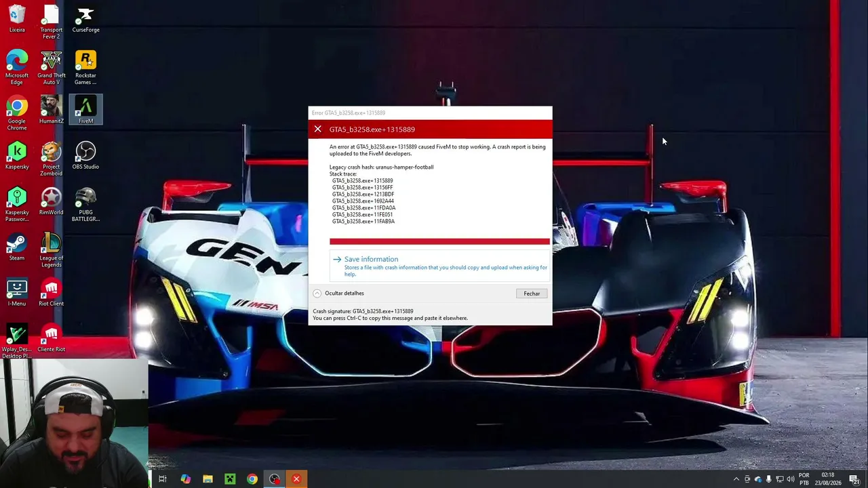
Task: Select the I-Menu desktop icon
Action: coord(17,293)
